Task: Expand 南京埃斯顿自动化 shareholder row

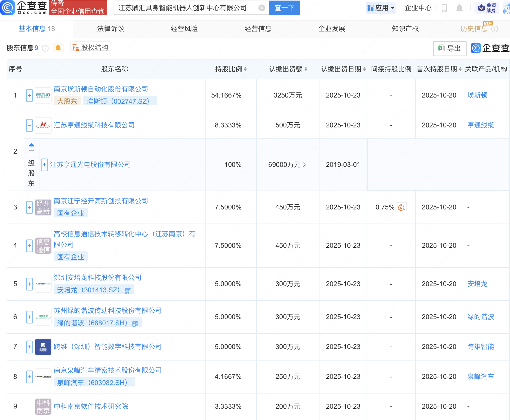Action: coord(29,96)
